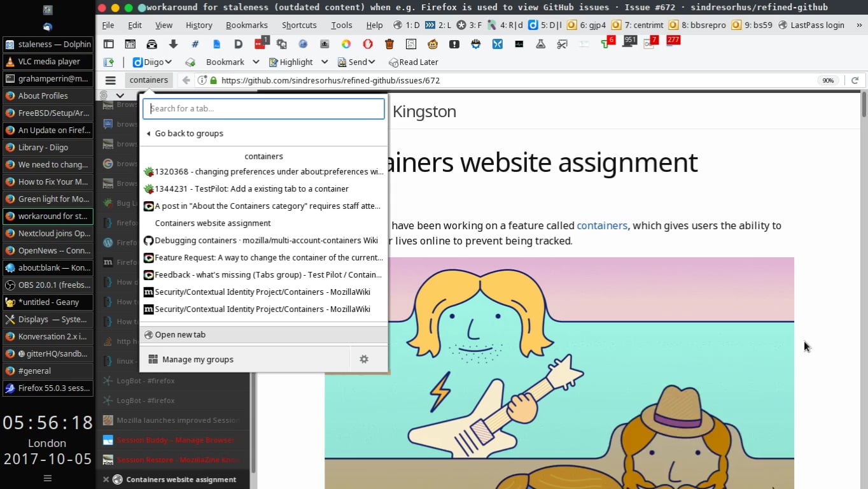Click the scissors screenshot icon
The height and width of the screenshot is (489, 868).
(563, 44)
